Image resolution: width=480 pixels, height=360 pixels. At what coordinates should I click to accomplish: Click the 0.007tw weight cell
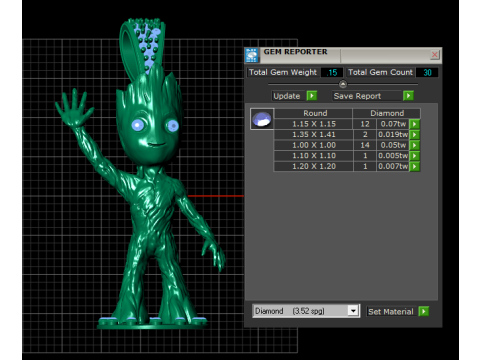point(393,166)
